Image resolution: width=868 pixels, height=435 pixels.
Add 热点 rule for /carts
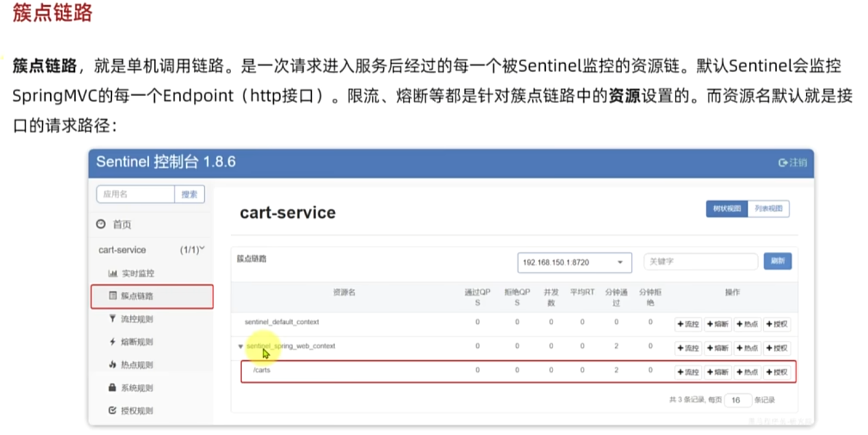[748, 372]
